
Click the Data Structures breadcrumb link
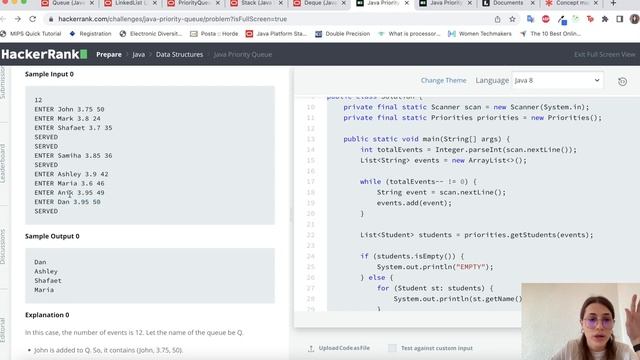tap(179, 54)
